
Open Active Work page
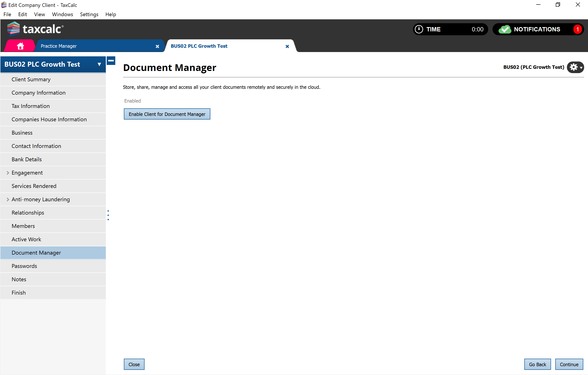[53, 240]
